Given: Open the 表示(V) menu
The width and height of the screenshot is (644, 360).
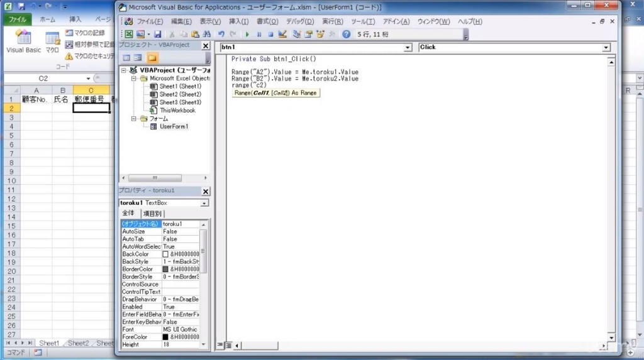Looking at the screenshot, I should click(210, 21).
